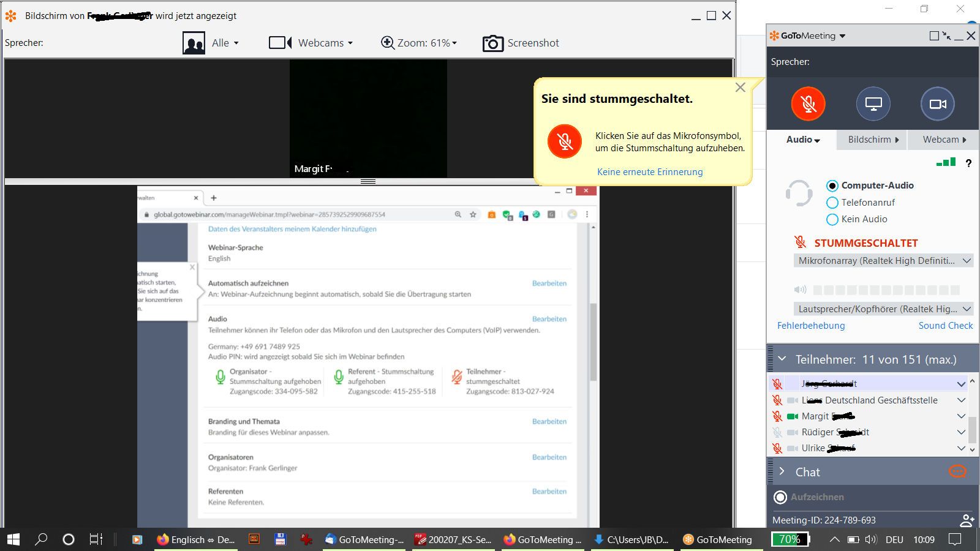The image size is (980, 551).
Task: Click the greyed microphone icon for Rüdiger
Action: click(777, 432)
